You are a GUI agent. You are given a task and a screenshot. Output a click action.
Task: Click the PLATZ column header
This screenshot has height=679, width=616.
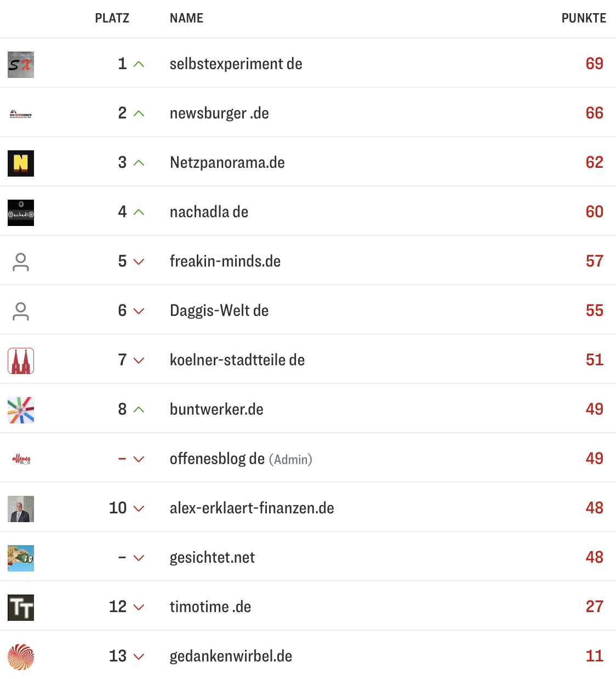[112, 18]
